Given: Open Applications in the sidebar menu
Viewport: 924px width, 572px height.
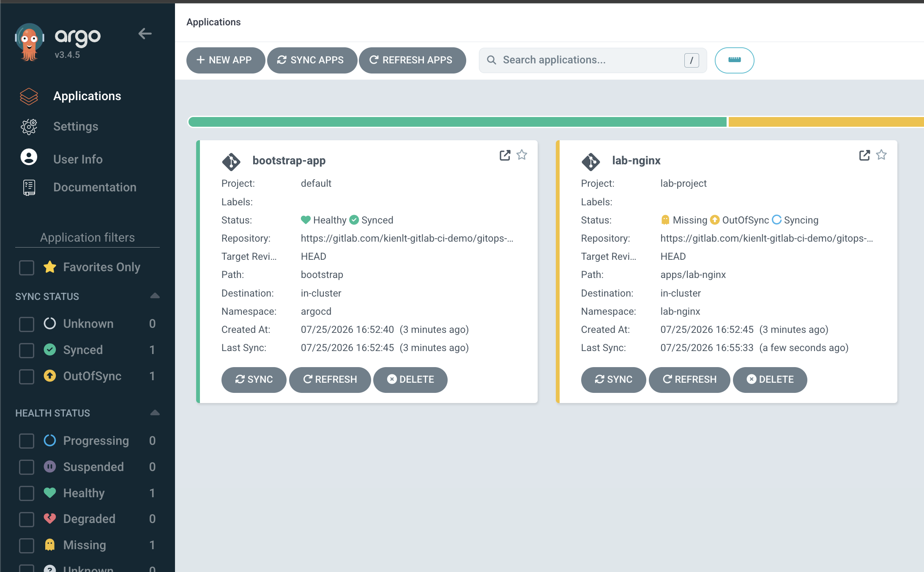Looking at the screenshot, I should point(87,96).
